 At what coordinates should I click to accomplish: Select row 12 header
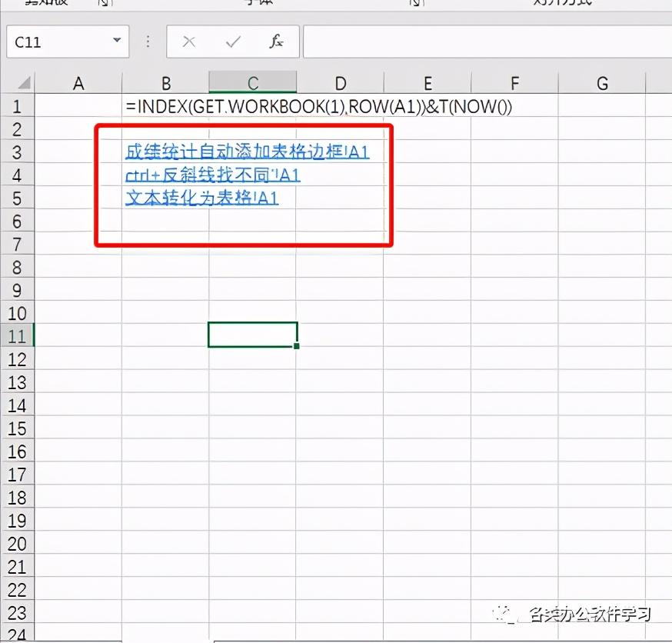(x=17, y=360)
